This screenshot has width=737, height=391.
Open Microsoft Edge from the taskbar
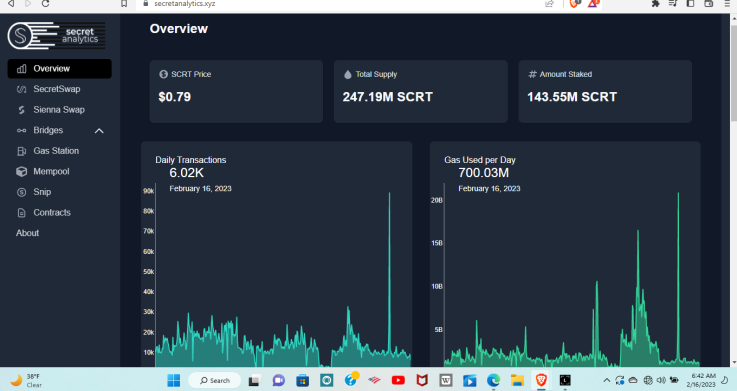point(494,380)
